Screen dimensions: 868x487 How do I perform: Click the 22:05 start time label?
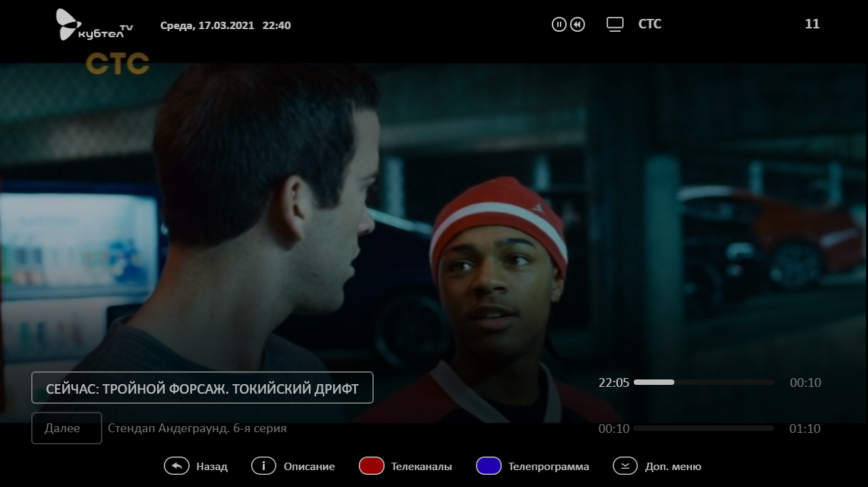pyautogui.click(x=613, y=383)
